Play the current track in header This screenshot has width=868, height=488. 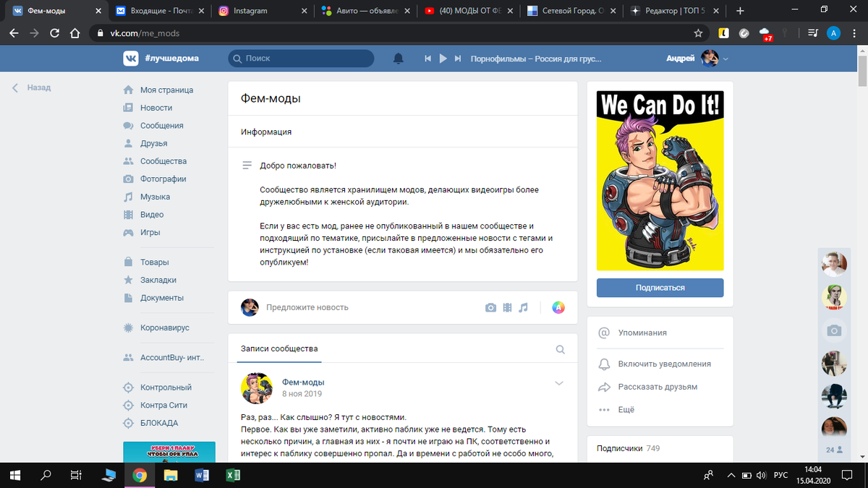(443, 59)
